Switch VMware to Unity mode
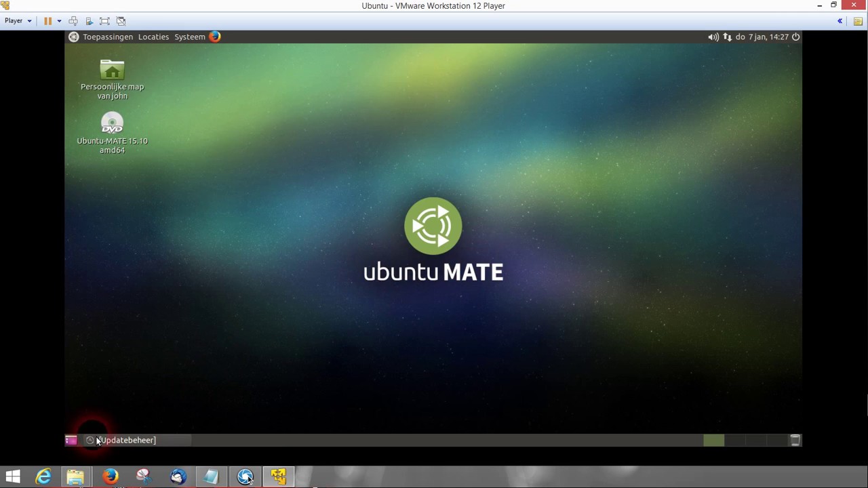 point(121,21)
